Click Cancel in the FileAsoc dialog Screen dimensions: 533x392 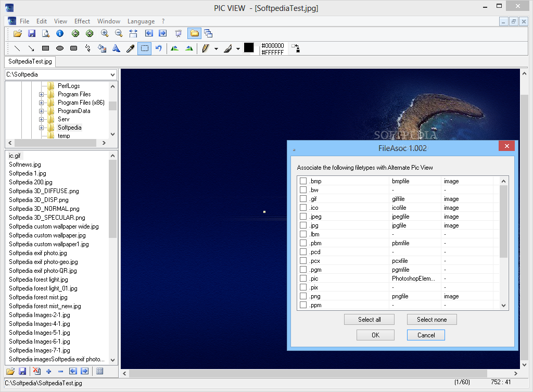pos(426,335)
